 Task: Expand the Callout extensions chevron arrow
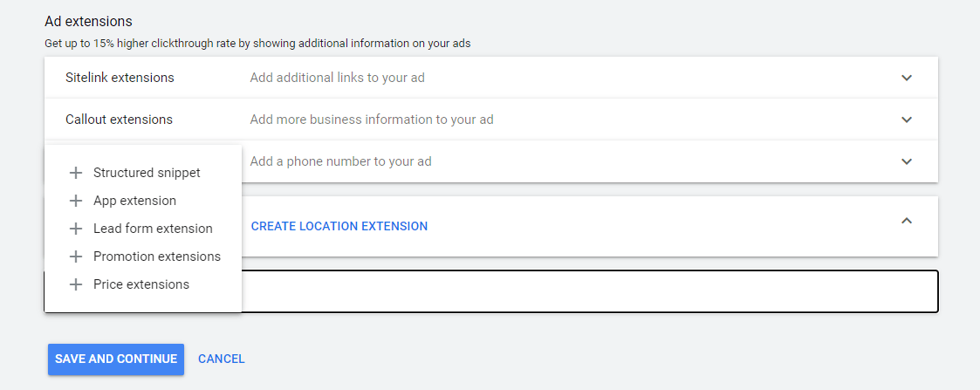point(907,120)
